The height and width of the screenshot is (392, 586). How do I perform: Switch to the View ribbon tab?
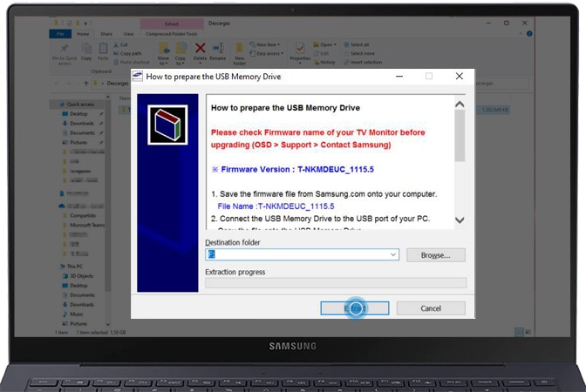point(128,34)
